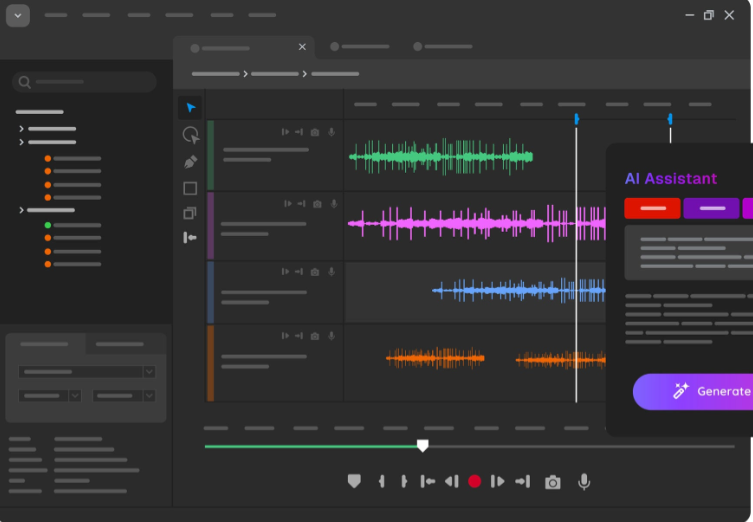Click the first blue timeline marker

pos(576,119)
